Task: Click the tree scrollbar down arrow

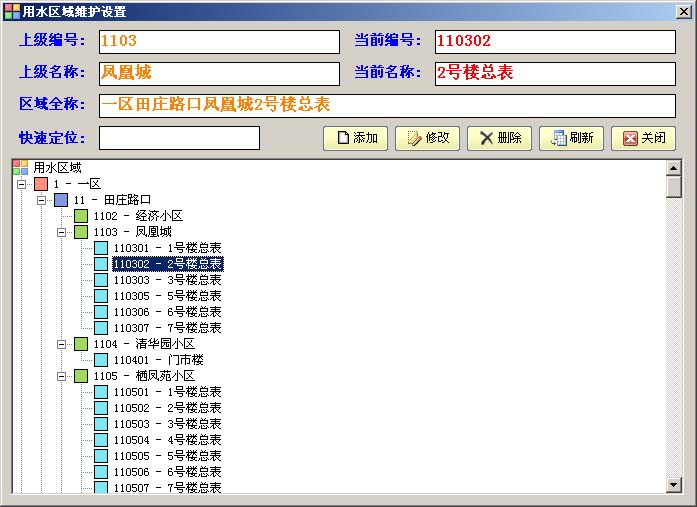Action: tap(674, 485)
